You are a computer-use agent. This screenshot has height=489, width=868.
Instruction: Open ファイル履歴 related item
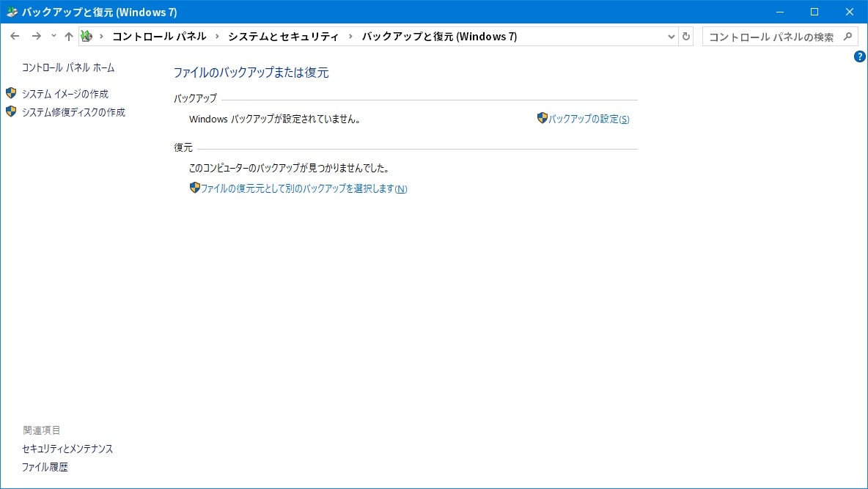tap(45, 467)
